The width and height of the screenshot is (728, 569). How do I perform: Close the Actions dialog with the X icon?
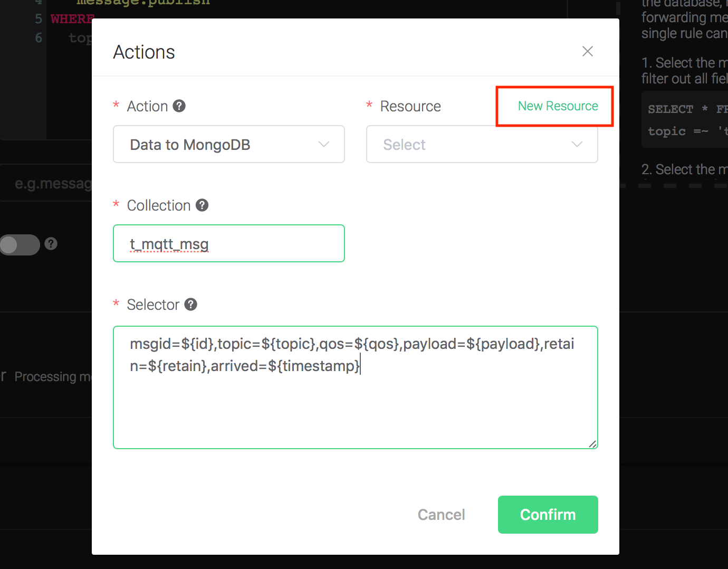587,51
